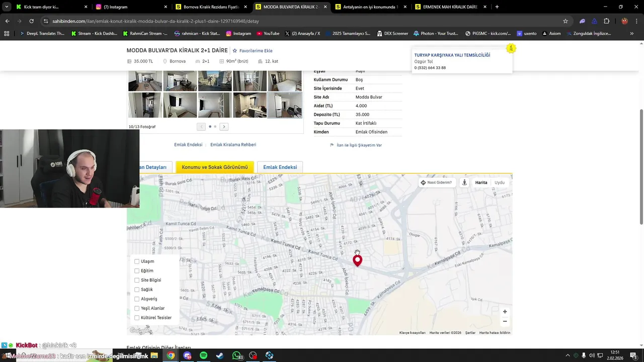Open the apps grid in the bookmarks bar
The image size is (644, 362).
coord(7,34)
